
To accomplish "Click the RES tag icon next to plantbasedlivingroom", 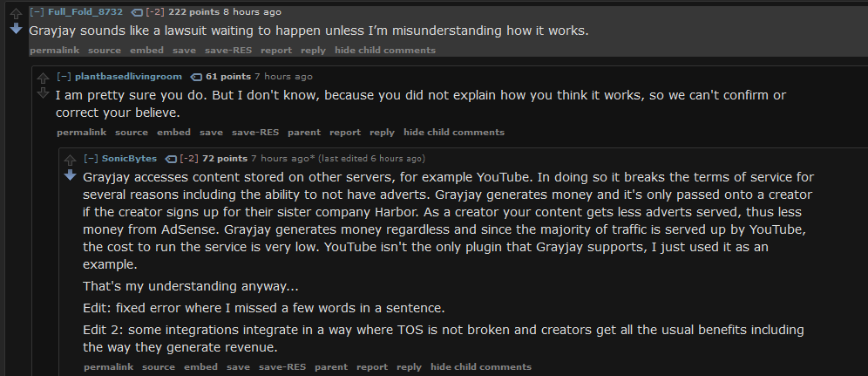I will click(x=196, y=77).
